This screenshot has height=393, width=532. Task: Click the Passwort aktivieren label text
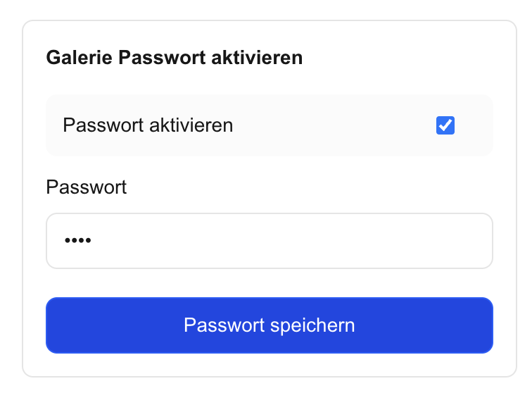[148, 125]
